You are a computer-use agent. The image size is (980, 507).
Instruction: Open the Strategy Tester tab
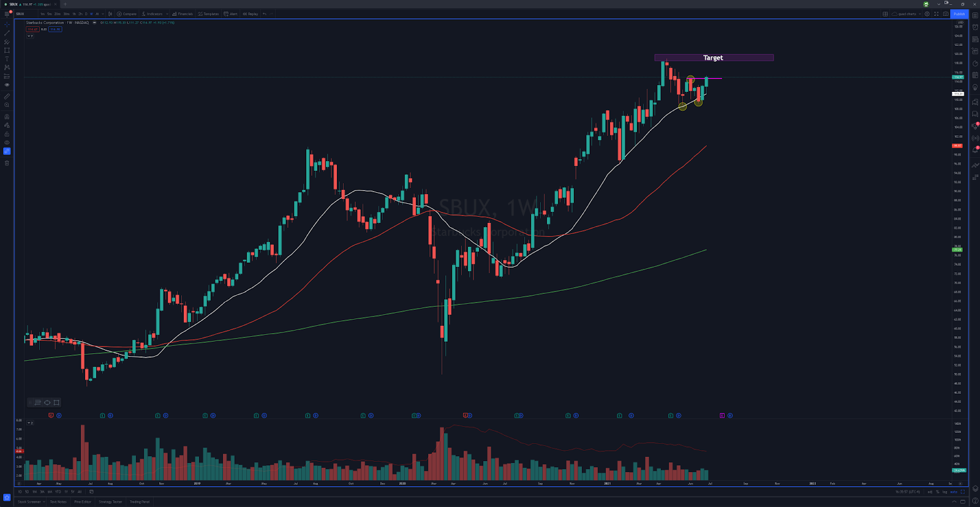click(x=110, y=501)
